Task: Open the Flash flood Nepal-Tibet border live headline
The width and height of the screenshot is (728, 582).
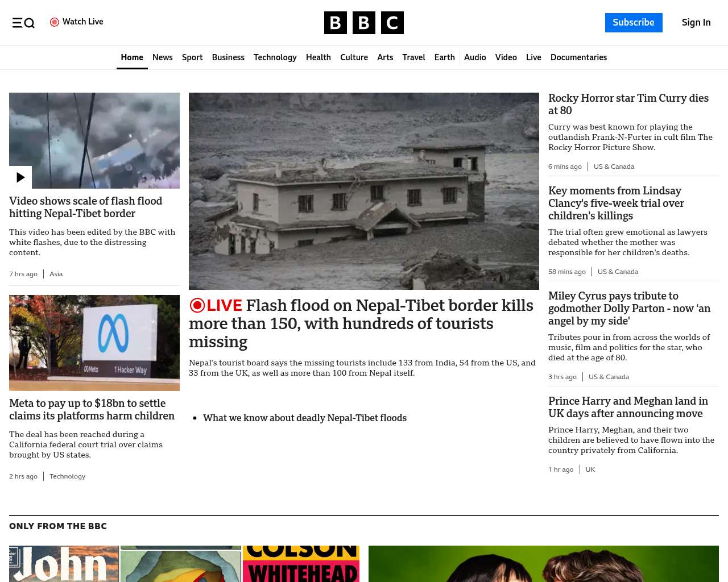Action: pyautogui.click(x=361, y=323)
